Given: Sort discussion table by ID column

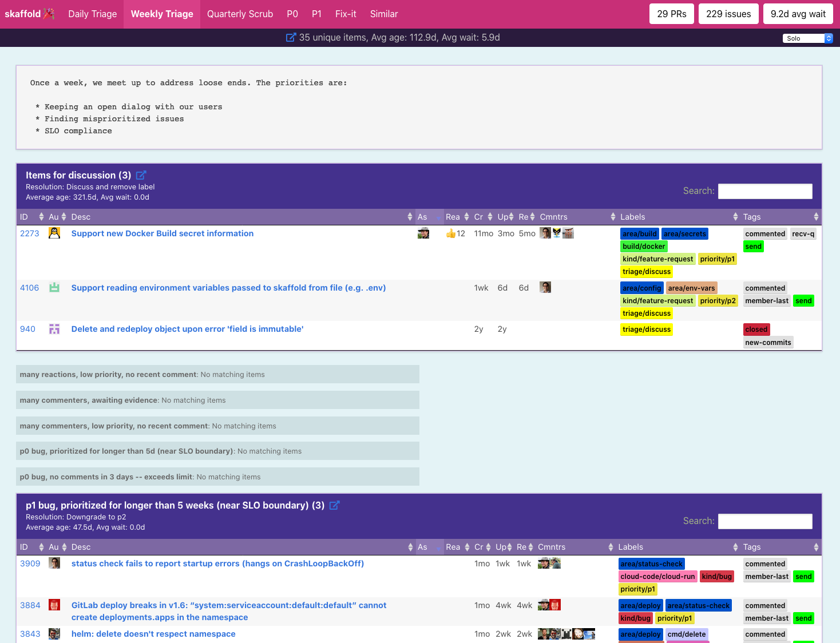Looking at the screenshot, I should pyautogui.click(x=31, y=217).
